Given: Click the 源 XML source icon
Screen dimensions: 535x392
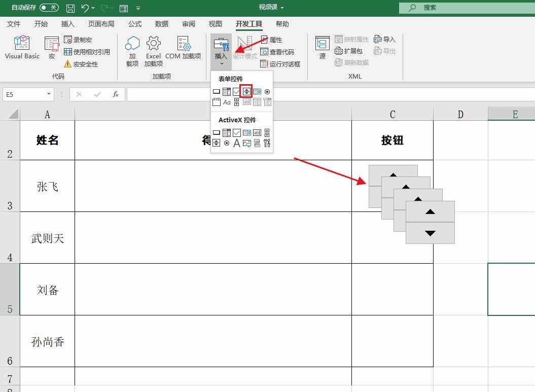Looking at the screenshot, I should tap(322, 48).
